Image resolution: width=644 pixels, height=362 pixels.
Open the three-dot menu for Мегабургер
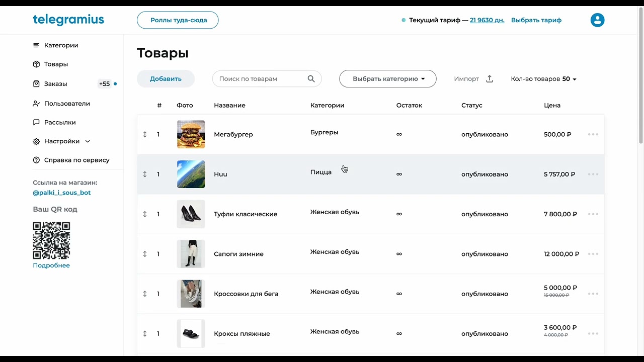tap(593, 134)
